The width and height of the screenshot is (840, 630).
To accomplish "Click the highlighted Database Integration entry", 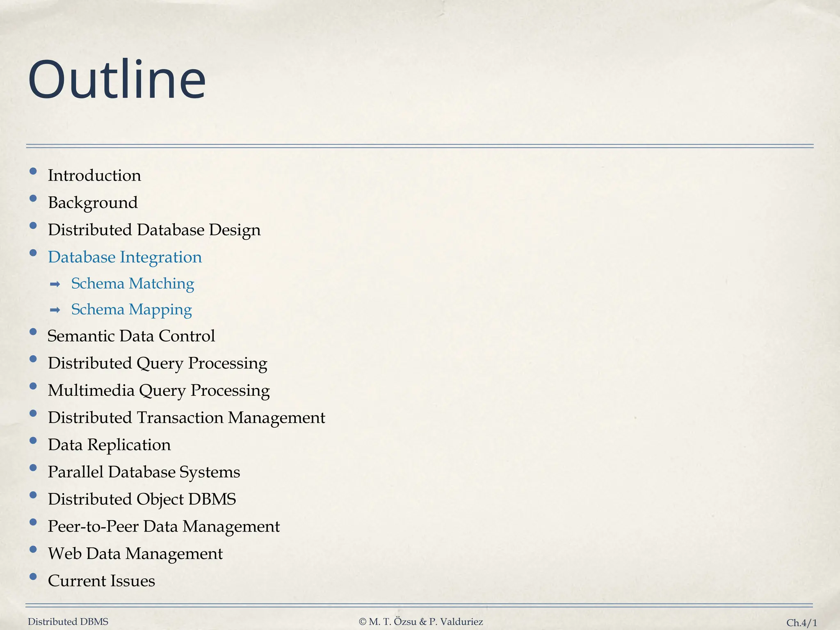I will pos(125,257).
